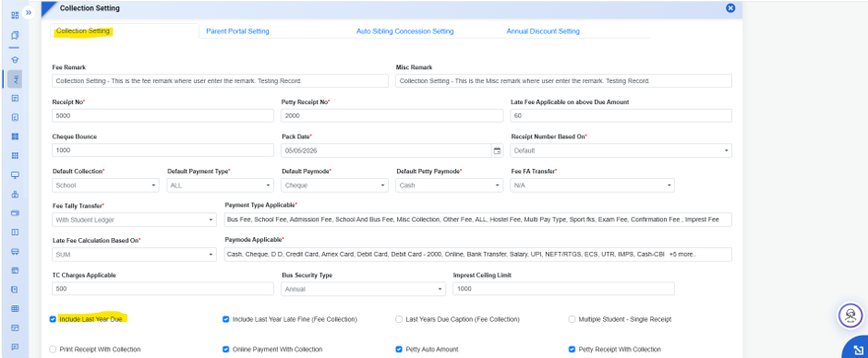Click Receipt No field showing 5000
This screenshot has height=358, width=868.
[163, 115]
